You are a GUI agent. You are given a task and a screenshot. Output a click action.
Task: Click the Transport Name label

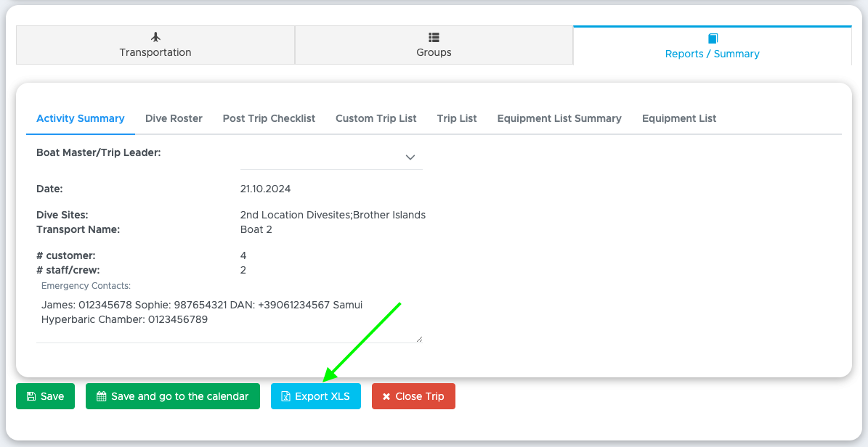[x=78, y=229]
